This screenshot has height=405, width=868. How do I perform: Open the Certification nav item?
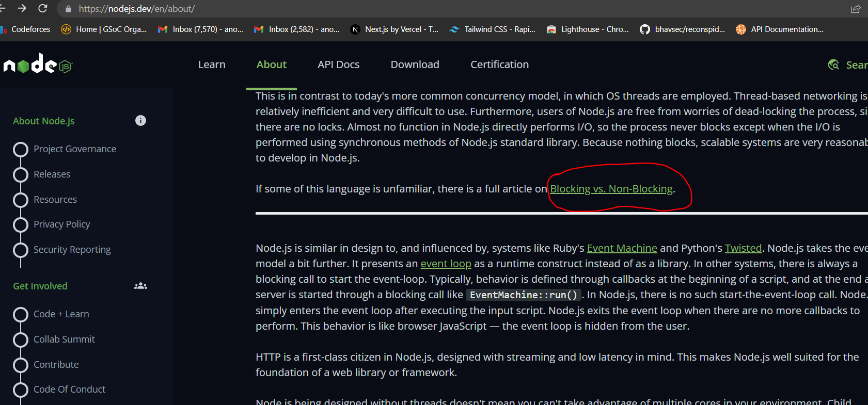pos(500,64)
